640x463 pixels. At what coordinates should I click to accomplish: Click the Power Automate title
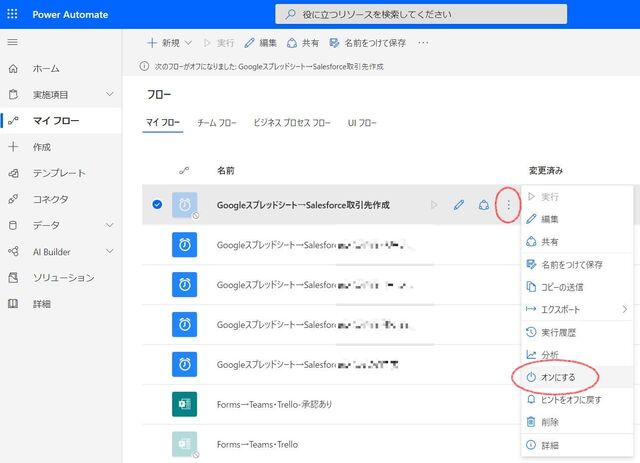click(x=70, y=14)
